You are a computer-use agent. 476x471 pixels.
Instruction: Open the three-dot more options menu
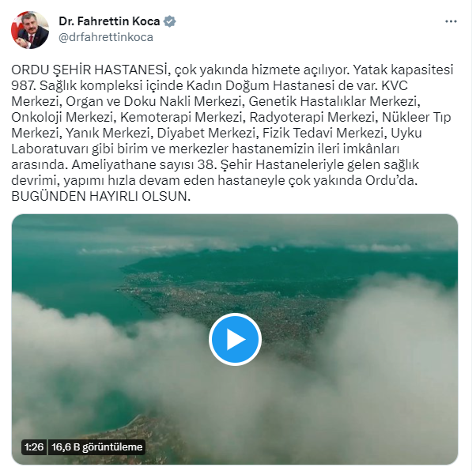pos(451,21)
